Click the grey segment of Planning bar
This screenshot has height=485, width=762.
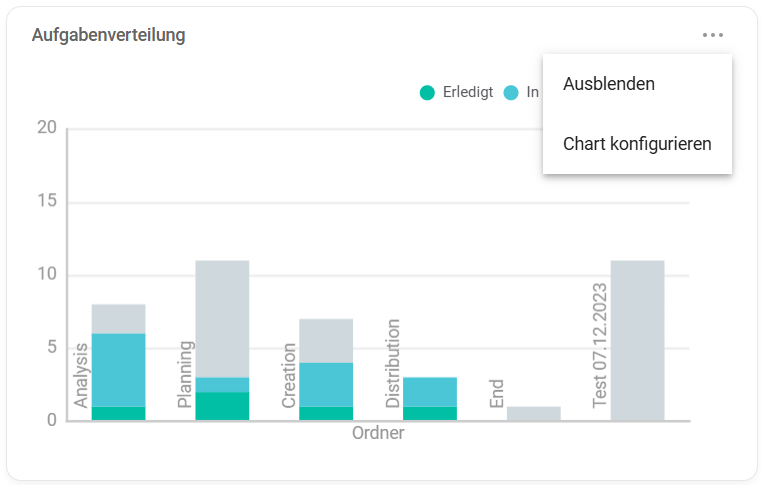[222, 318]
